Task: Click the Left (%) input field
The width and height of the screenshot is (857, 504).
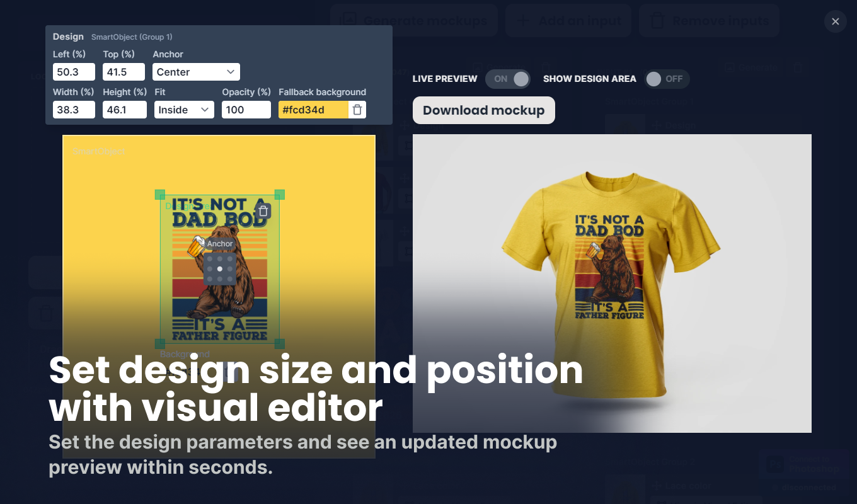Action: click(74, 72)
